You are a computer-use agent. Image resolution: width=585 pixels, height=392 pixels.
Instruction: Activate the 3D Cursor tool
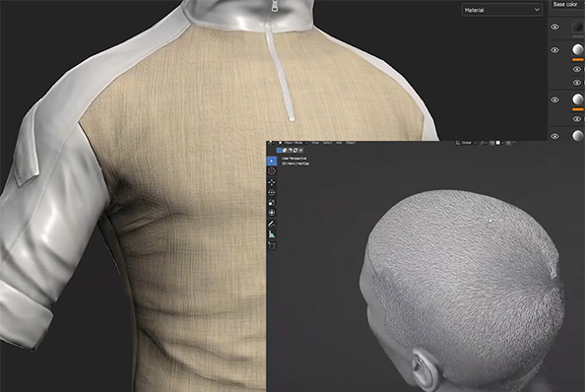(x=272, y=171)
